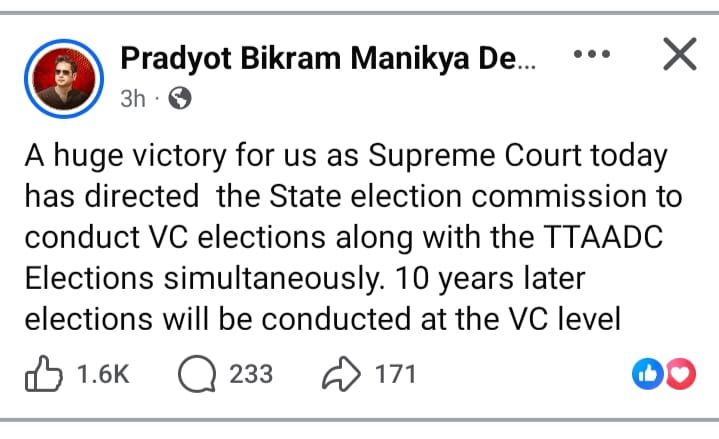Like the post with the thumbs-up icon
The width and height of the screenshot is (719, 439).
44,374
